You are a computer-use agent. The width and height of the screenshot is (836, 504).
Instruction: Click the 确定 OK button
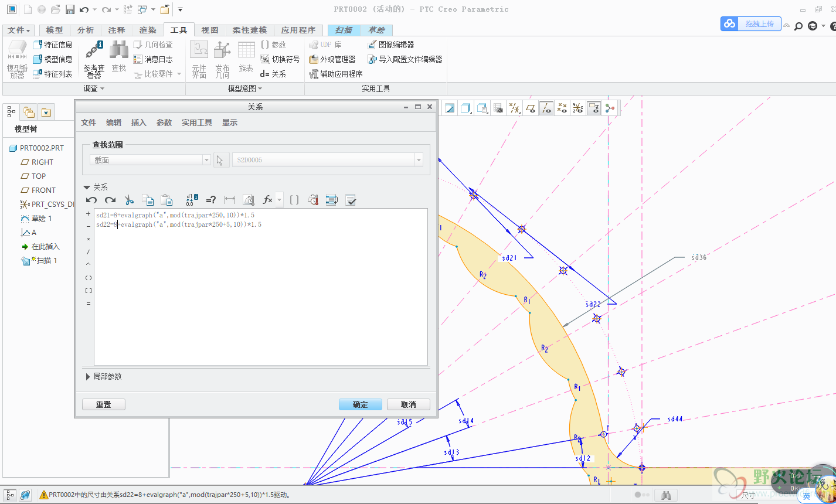361,404
